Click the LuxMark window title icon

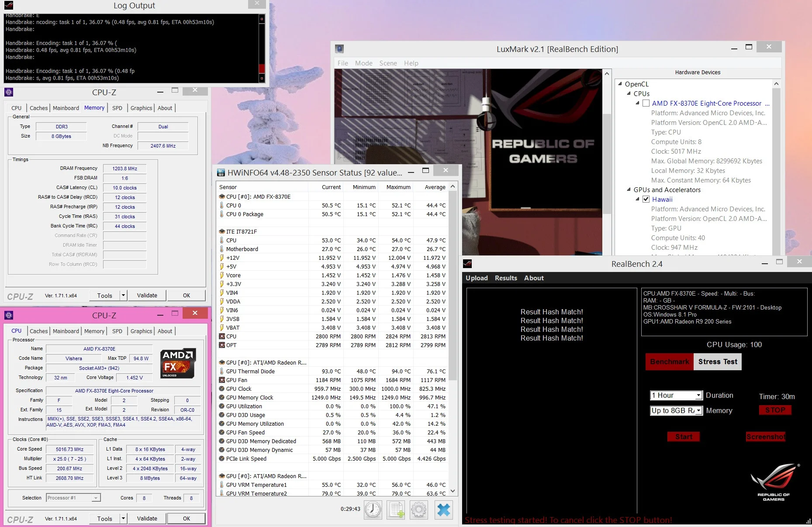339,49
